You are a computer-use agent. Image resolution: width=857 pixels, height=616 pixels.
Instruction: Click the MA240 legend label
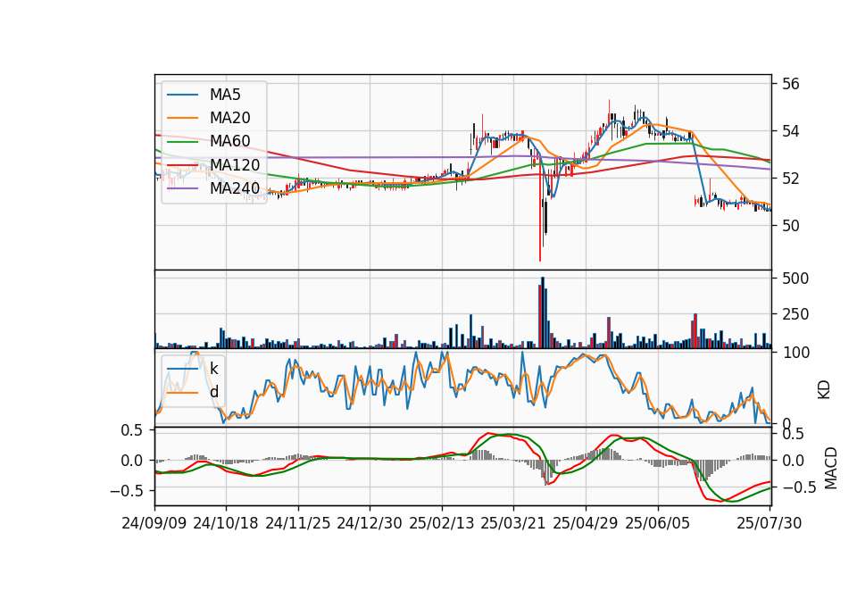click(235, 188)
